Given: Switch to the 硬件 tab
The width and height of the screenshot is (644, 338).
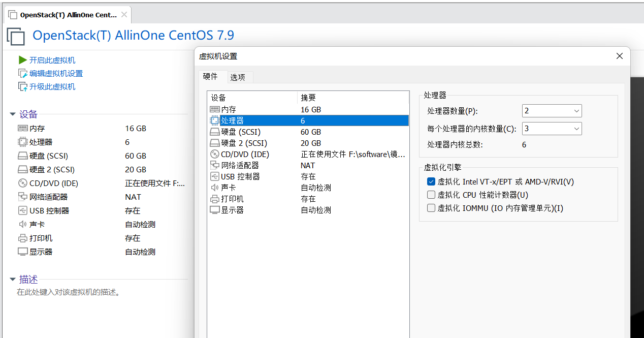Looking at the screenshot, I should coord(210,77).
